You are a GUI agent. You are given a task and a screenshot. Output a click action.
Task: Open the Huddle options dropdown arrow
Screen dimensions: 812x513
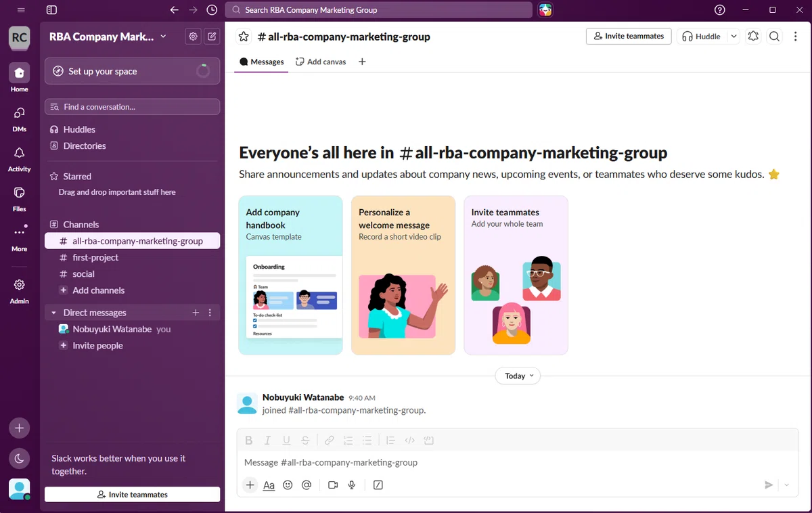pyautogui.click(x=734, y=37)
